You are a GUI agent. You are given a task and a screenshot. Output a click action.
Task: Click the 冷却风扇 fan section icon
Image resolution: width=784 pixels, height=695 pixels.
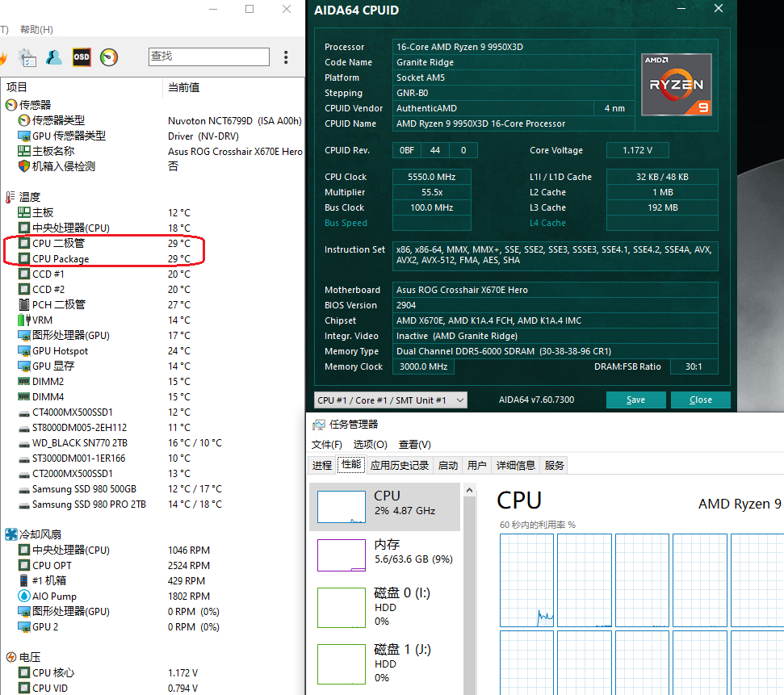click(11, 534)
